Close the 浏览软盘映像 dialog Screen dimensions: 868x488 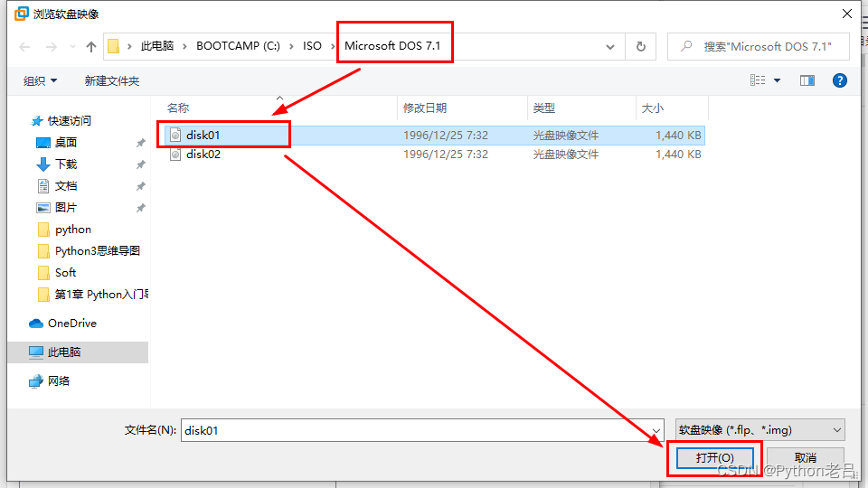tap(847, 14)
